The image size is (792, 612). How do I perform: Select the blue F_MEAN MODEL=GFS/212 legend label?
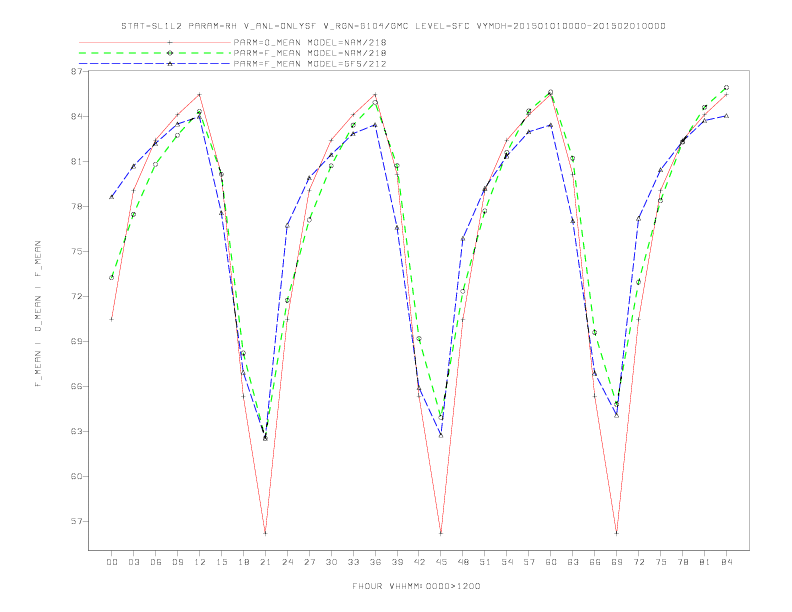(x=310, y=64)
